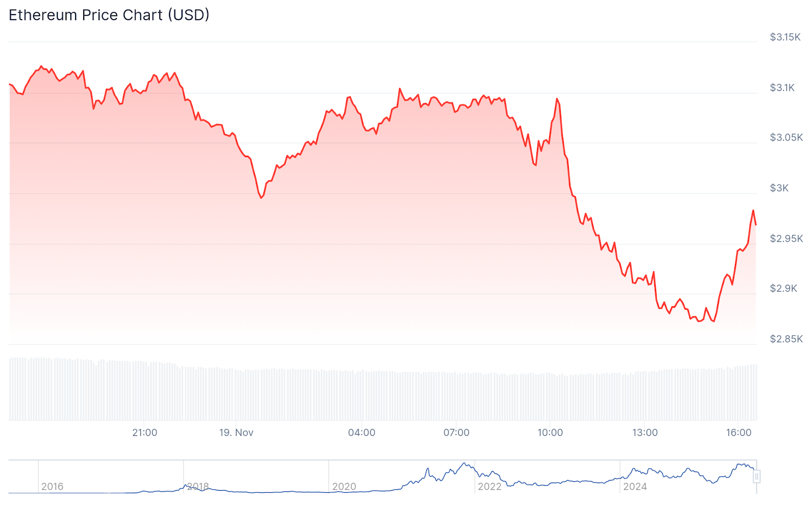812x506 pixels.
Task: Click the 2024 label in the navigator
Action: (635, 487)
